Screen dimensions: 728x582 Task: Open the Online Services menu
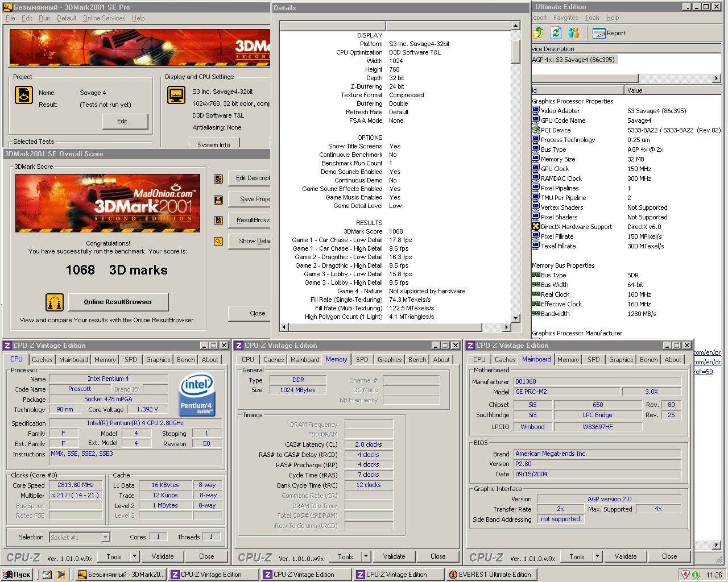pyautogui.click(x=104, y=18)
